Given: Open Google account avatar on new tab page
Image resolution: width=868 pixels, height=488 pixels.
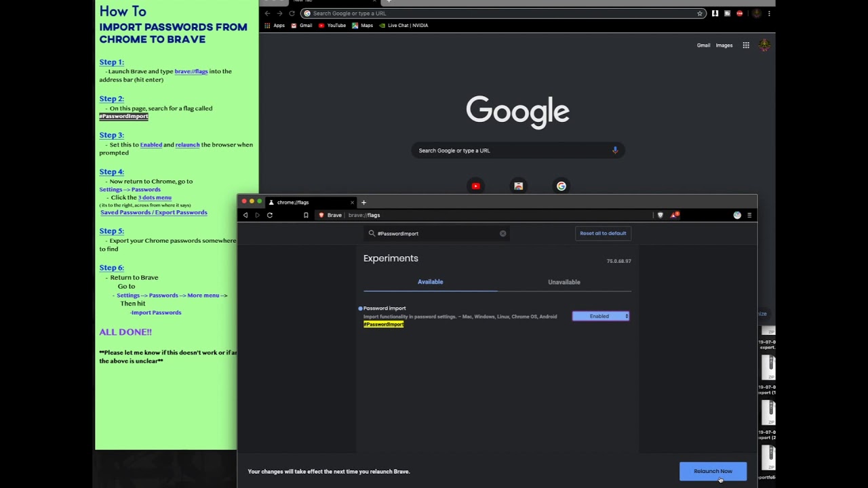Looking at the screenshot, I should click(x=764, y=45).
